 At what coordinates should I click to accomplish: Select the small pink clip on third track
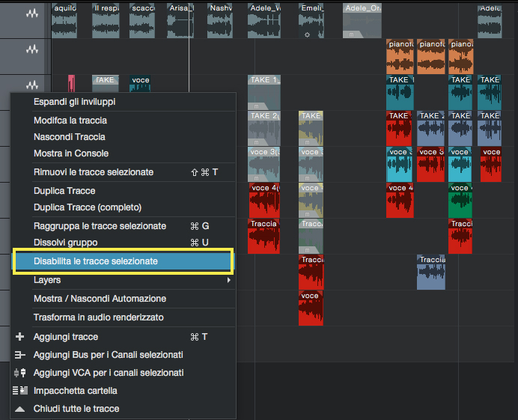(71, 83)
